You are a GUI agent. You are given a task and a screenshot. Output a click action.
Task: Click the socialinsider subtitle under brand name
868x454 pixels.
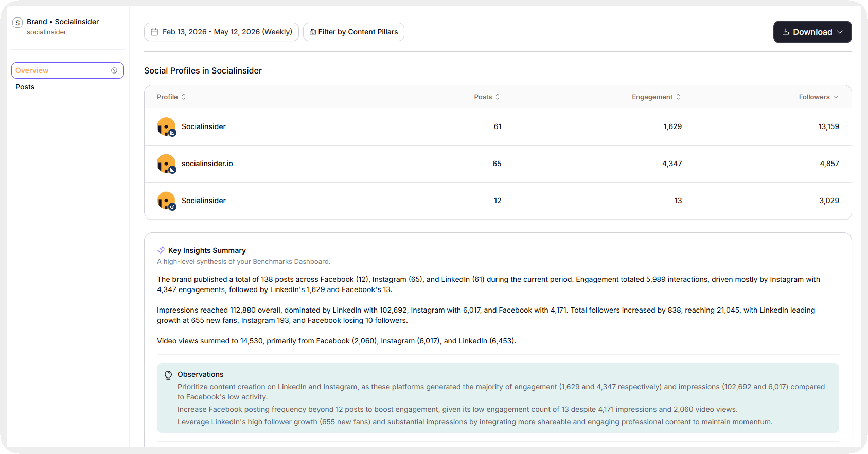(46, 32)
